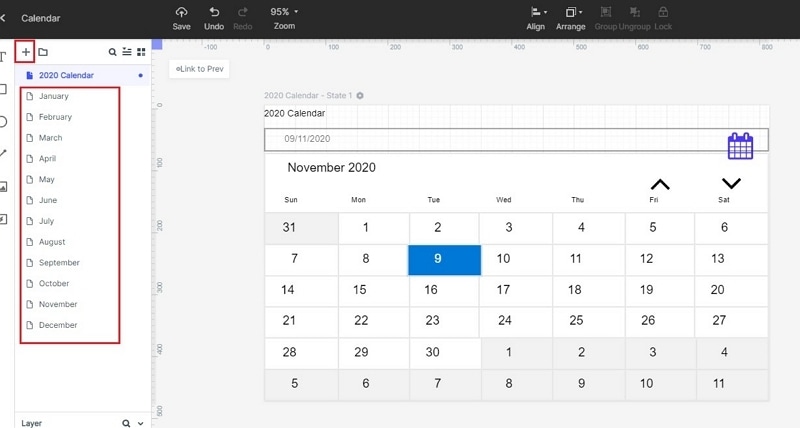Viewport: 800px width, 428px height.
Task: Open the Arrange dropdown
Action: point(570,18)
